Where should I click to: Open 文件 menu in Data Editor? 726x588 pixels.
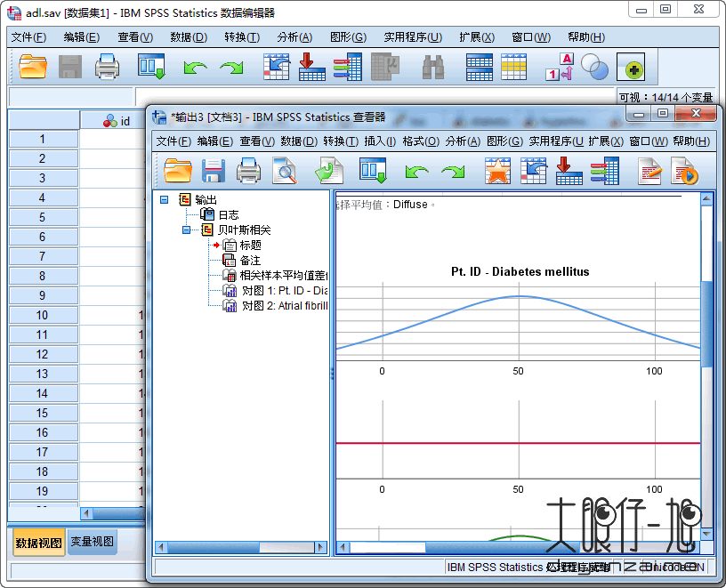tap(28, 37)
